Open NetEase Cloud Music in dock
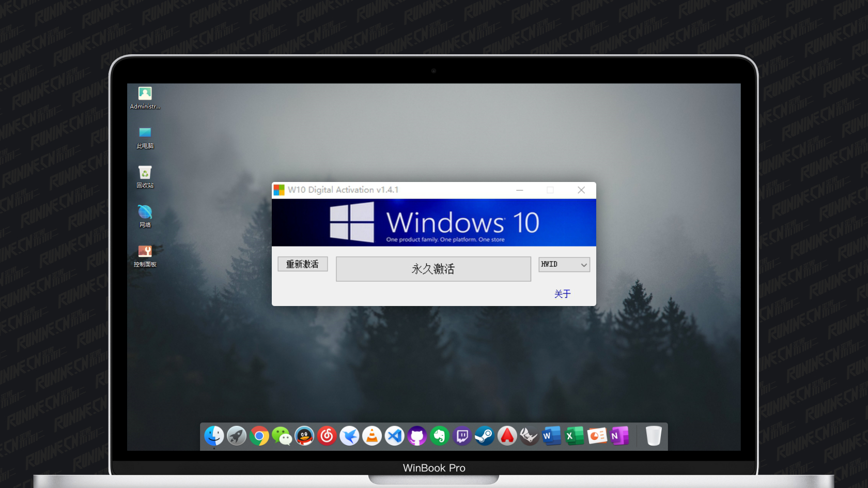 tap(327, 436)
